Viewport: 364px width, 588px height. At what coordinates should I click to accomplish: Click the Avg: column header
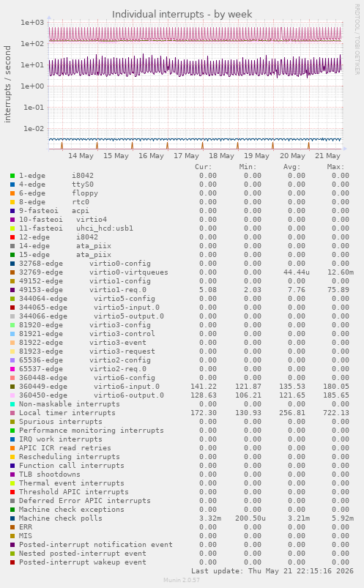292,167
